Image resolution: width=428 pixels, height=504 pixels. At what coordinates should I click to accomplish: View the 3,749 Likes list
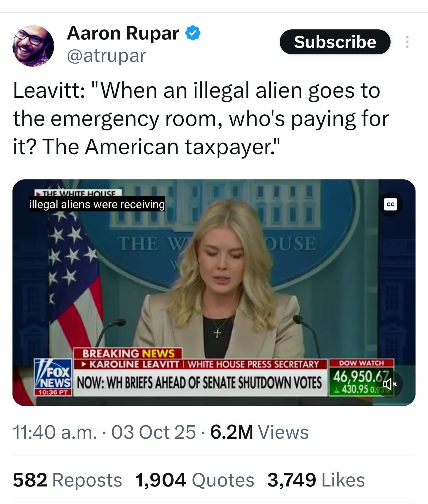[316, 480]
